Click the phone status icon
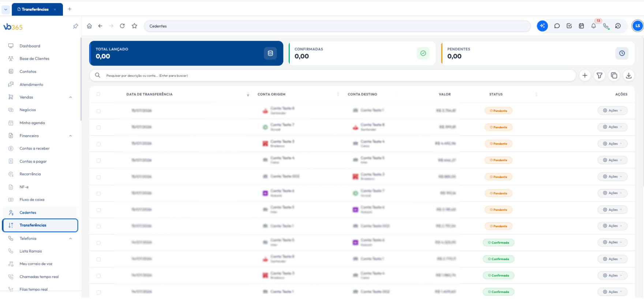The height and width of the screenshot is (299, 644). point(606,26)
